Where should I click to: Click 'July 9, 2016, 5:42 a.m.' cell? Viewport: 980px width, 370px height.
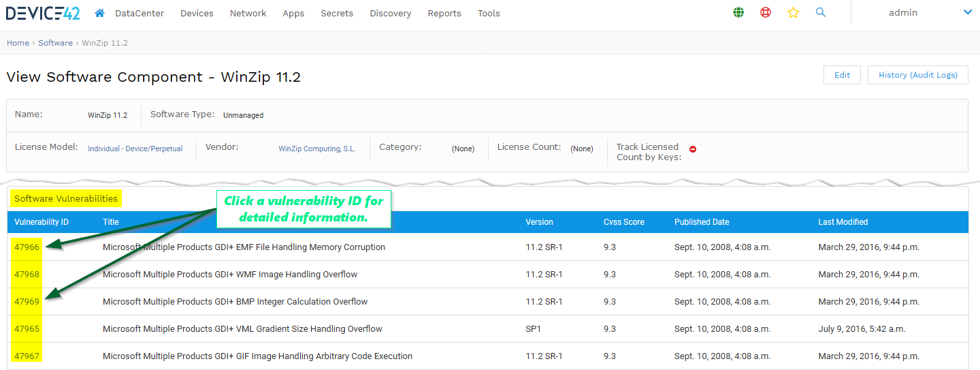click(862, 329)
